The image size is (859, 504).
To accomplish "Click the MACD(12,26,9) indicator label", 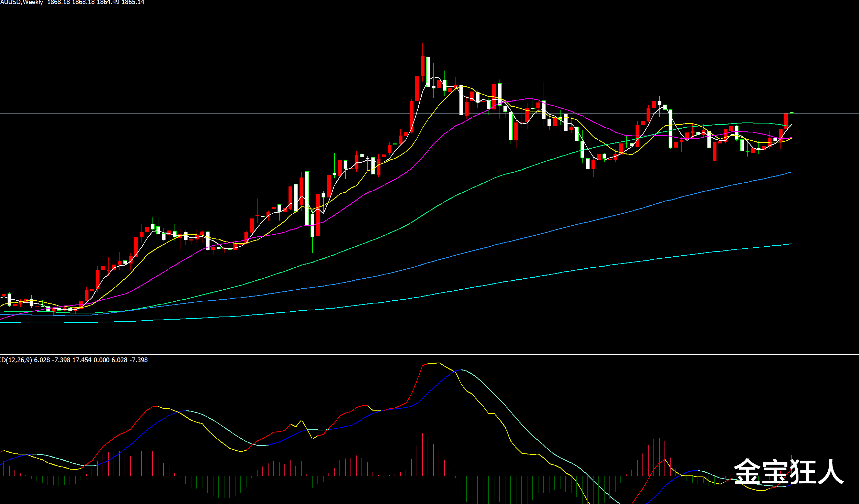I will click(16, 360).
